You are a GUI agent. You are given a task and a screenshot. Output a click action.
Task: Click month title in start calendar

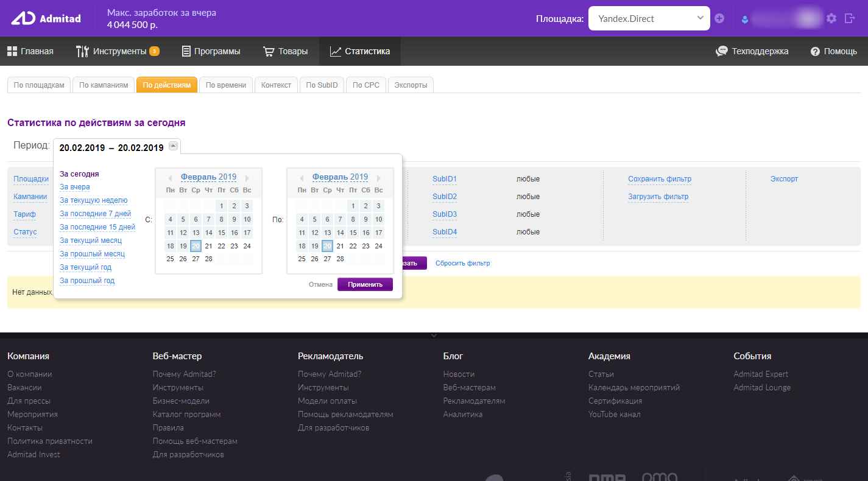[x=208, y=177]
